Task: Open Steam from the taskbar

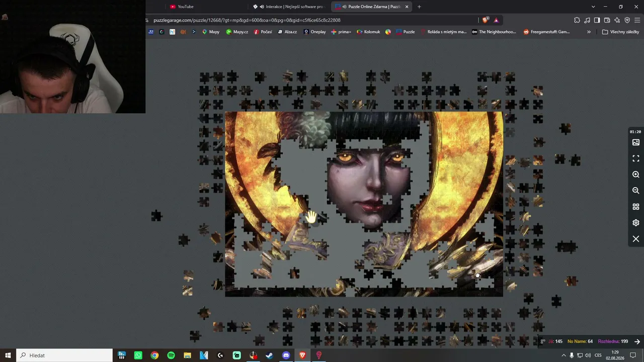Action: pyautogui.click(x=270, y=355)
